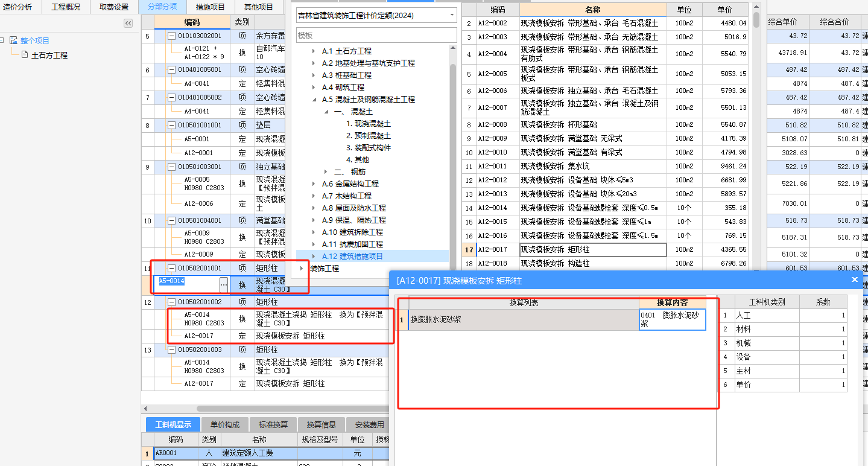
Task: Click the 单价 column header in quota list
Action: 726,10
